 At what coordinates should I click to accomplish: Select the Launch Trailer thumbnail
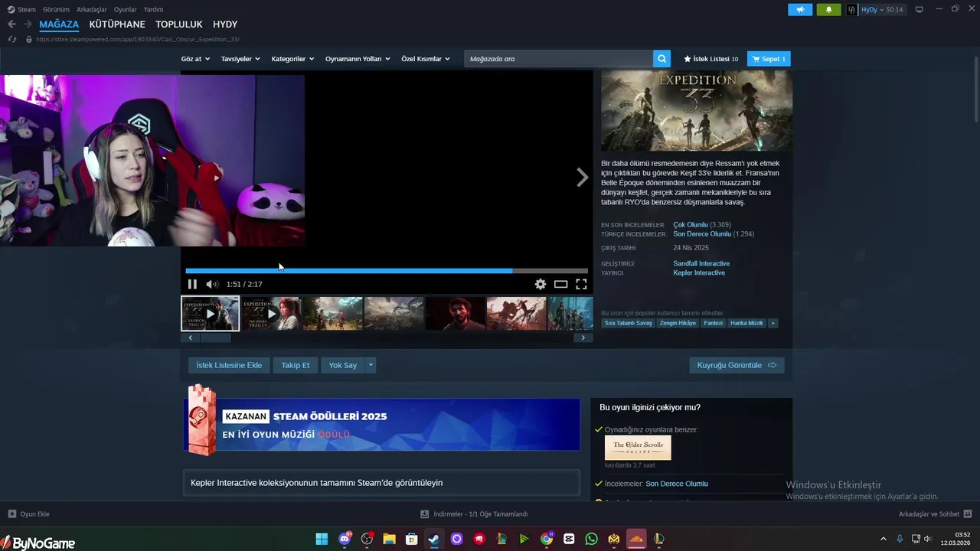210,313
